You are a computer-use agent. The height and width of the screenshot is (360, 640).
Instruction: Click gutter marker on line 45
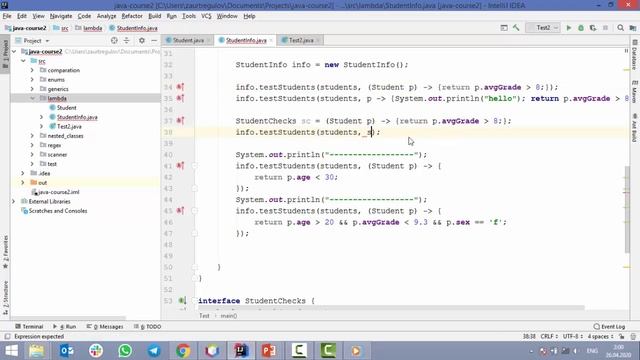click(180, 211)
